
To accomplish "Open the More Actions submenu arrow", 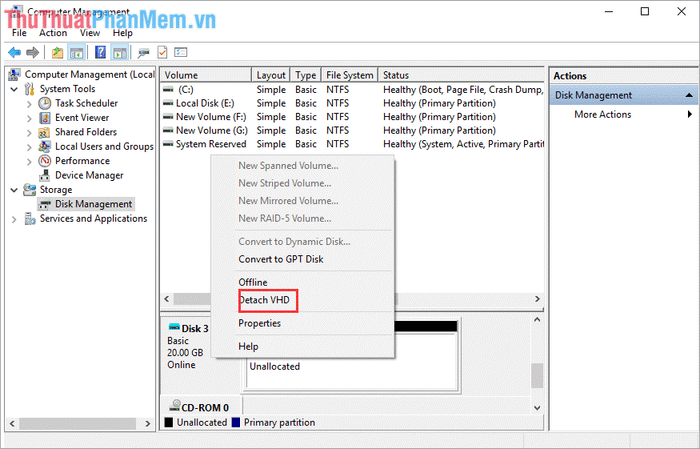I will click(x=690, y=114).
